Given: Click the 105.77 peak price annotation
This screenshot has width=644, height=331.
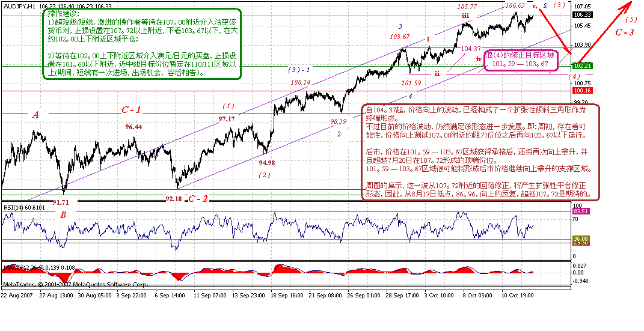Looking at the screenshot, I should coord(467,7).
